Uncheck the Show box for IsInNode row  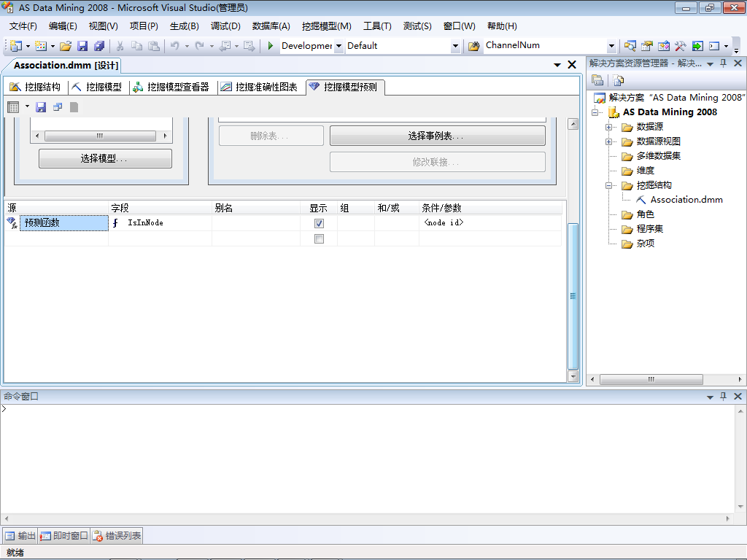click(320, 223)
